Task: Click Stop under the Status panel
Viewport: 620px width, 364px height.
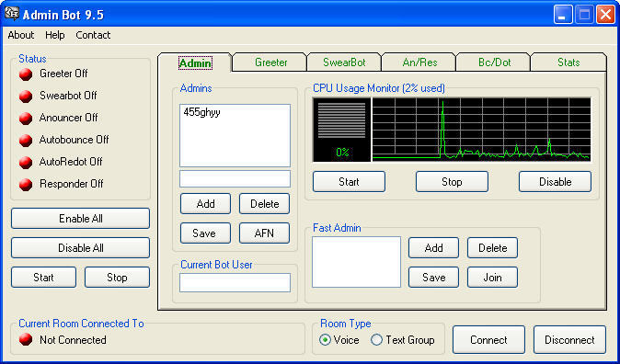Action: pos(117,277)
